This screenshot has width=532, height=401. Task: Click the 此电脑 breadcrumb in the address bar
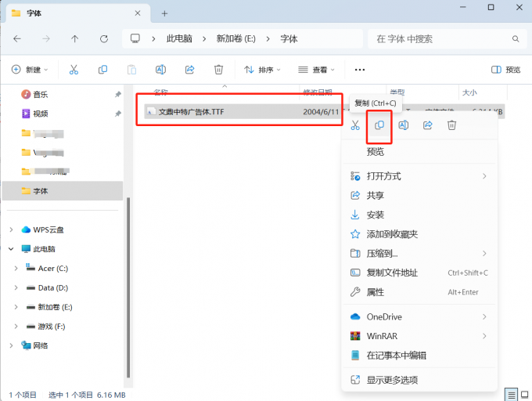click(x=179, y=38)
